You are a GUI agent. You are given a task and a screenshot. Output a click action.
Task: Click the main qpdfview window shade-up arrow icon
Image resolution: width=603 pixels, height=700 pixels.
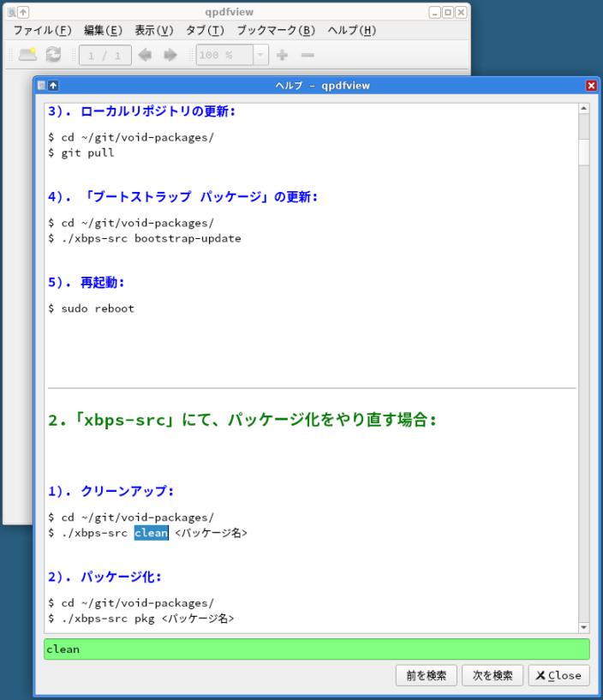pos(23,12)
